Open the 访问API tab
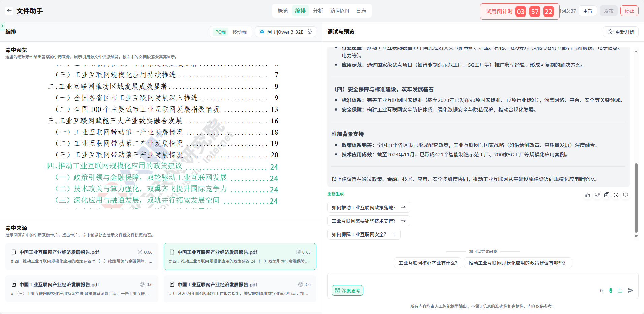This screenshot has width=644, height=314. tap(340, 11)
